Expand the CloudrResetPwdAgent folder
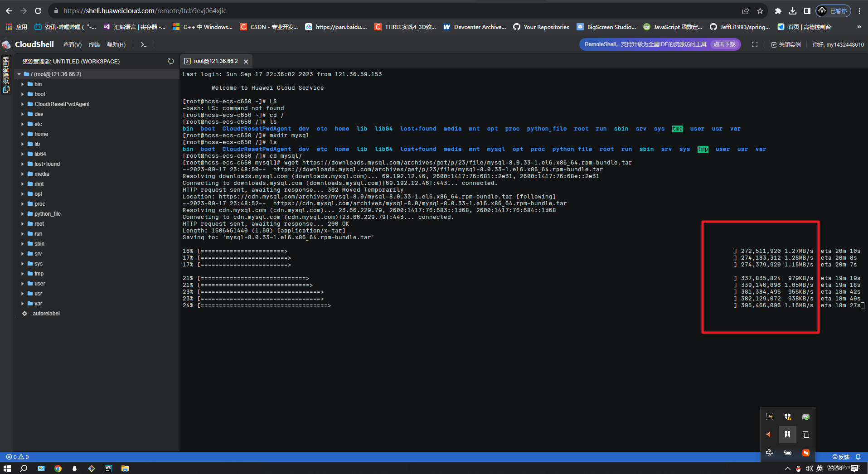The image size is (868, 474). tap(23, 104)
